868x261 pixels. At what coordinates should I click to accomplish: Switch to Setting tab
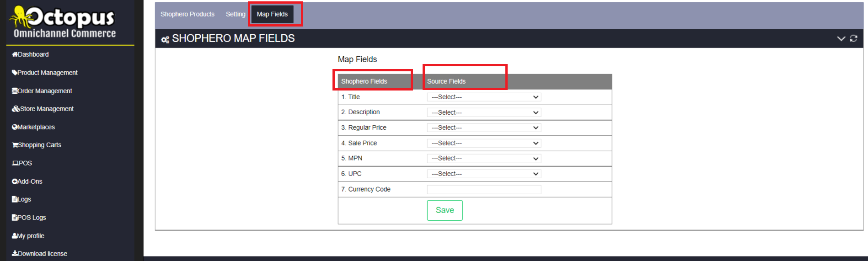pos(236,14)
